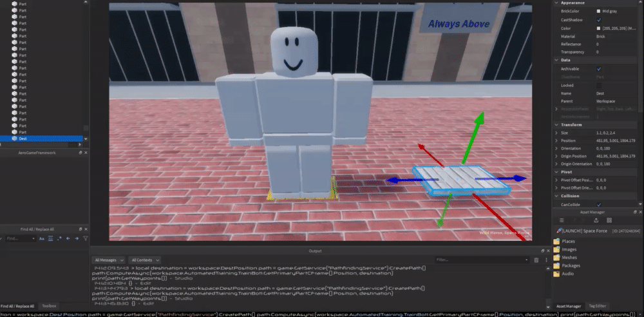
Task: Collapse the Appearance section
Action: click(x=556, y=3)
